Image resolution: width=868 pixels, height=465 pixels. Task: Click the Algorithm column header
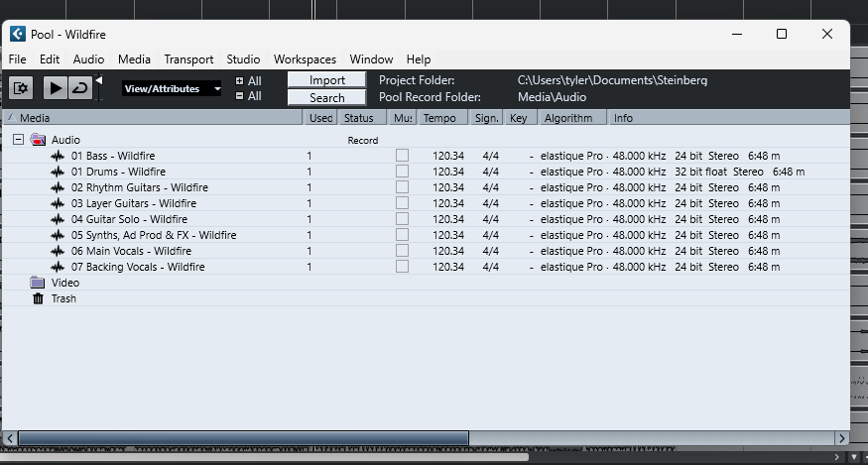pyautogui.click(x=573, y=118)
